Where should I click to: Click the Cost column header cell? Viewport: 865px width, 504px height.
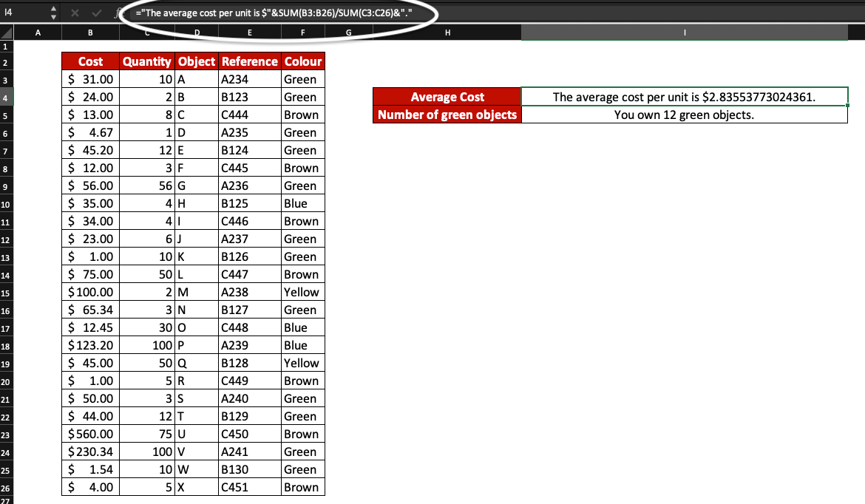(90, 61)
